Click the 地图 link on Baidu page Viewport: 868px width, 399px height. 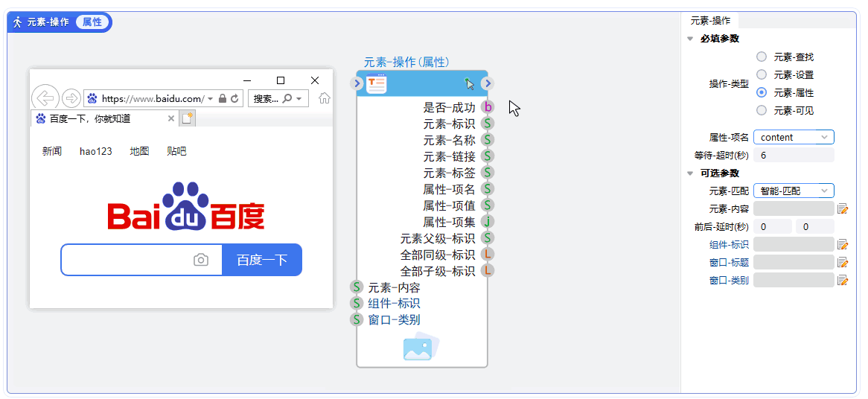click(139, 151)
